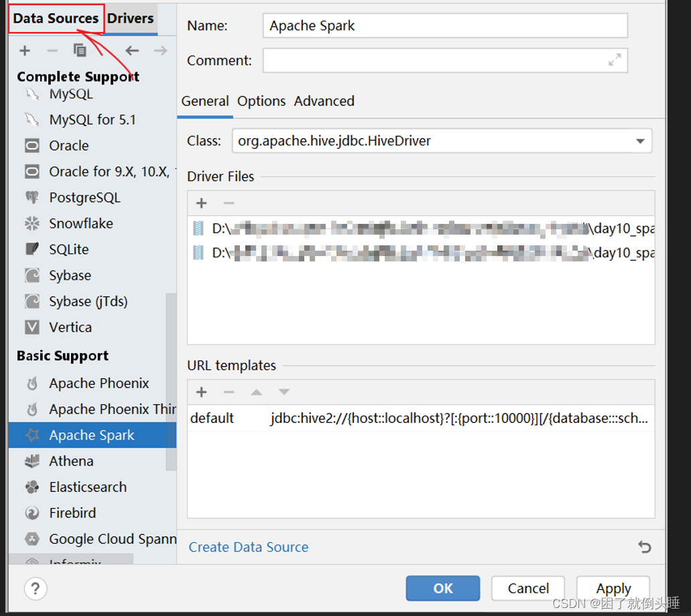691x616 pixels.
Task: Add a new driver with the plus icon
Action: point(25,50)
